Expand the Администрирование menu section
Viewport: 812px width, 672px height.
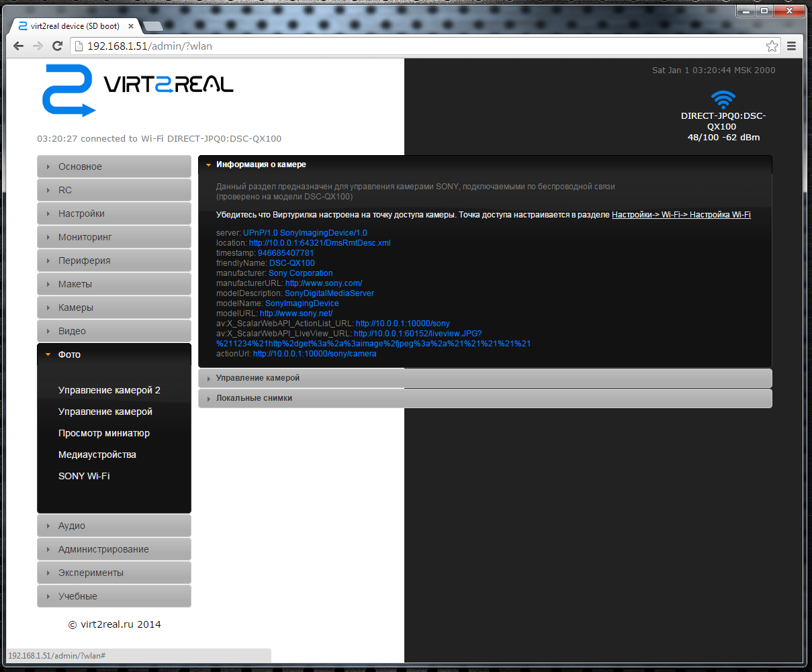coord(114,549)
